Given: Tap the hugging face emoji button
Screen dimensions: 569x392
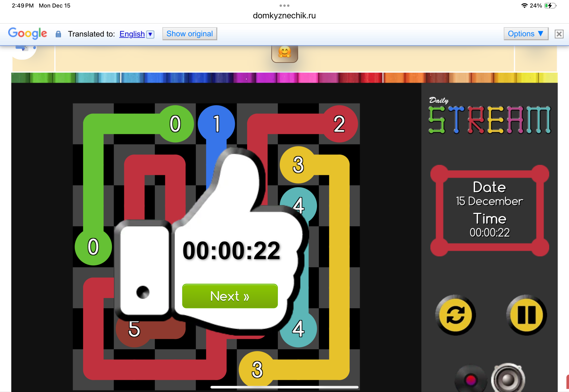Looking at the screenshot, I should tap(284, 53).
